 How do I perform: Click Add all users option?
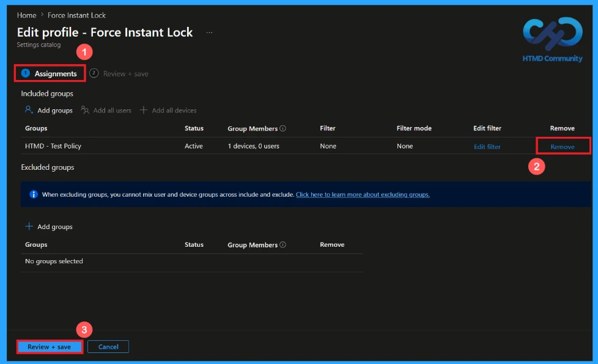[x=106, y=111]
